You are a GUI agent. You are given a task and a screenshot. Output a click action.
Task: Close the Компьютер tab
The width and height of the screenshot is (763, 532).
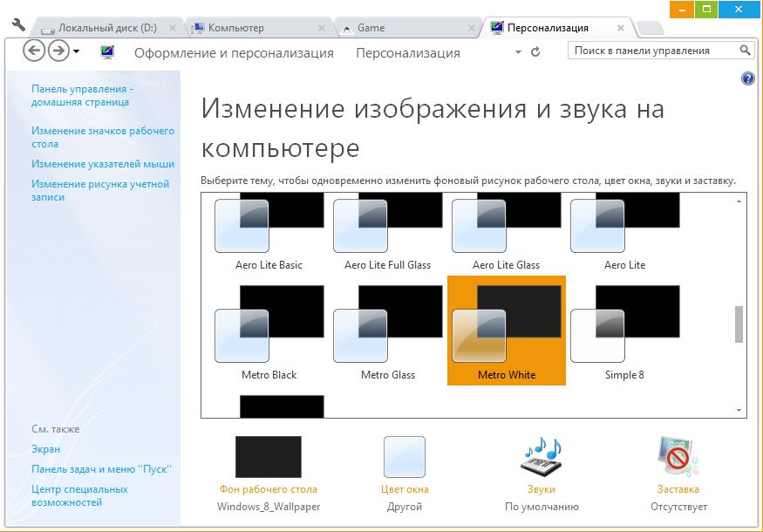click(322, 28)
